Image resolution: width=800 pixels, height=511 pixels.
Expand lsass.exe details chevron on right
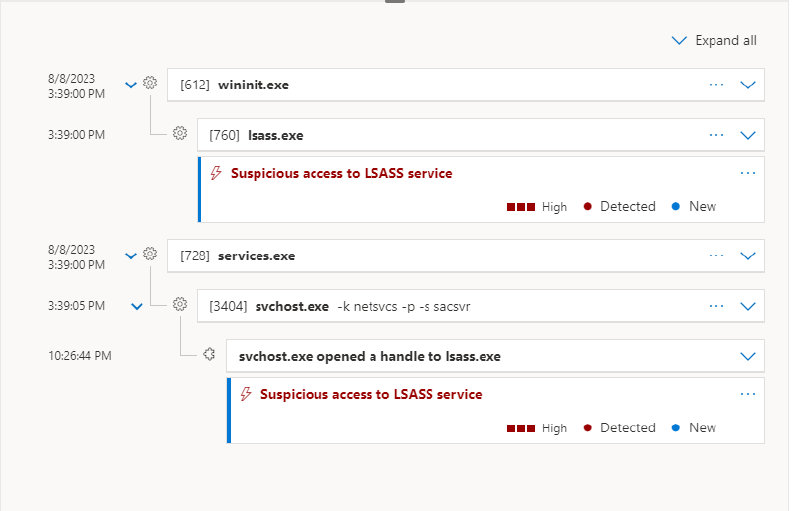point(748,135)
